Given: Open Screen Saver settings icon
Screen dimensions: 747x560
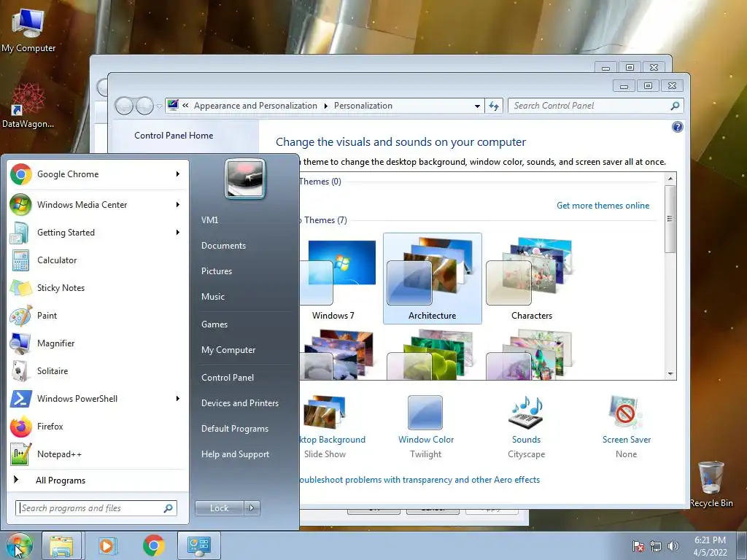Looking at the screenshot, I should coord(626,413).
